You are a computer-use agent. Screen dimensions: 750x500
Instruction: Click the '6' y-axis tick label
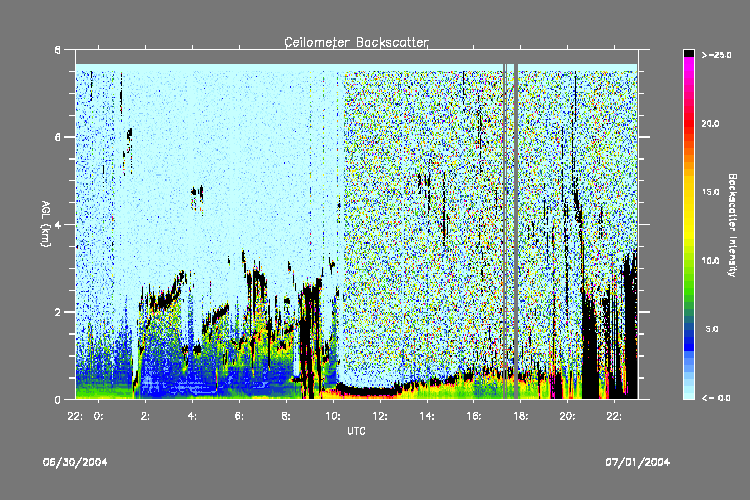pyautogui.click(x=57, y=137)
